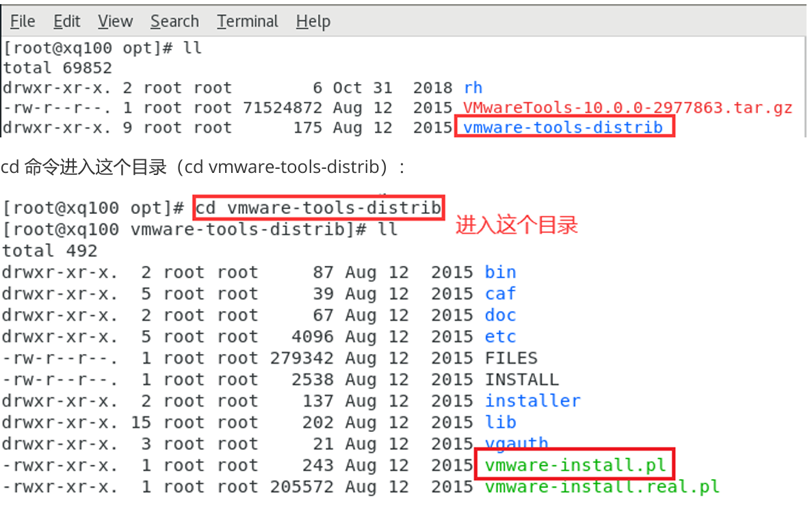Click the etc directory entry
Image resolution: width=812 pixels, height=527 pixels.
500,337
